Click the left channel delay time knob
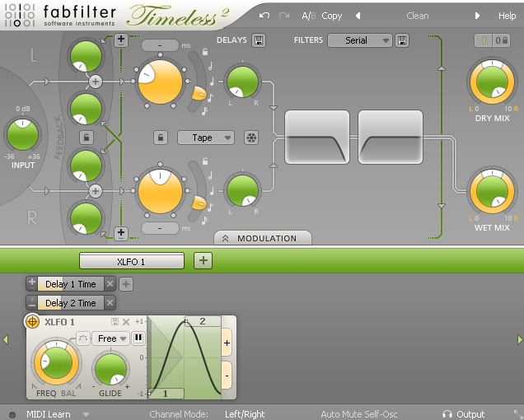The width and height of the screenshot is (524, 420). coord(160,82)
